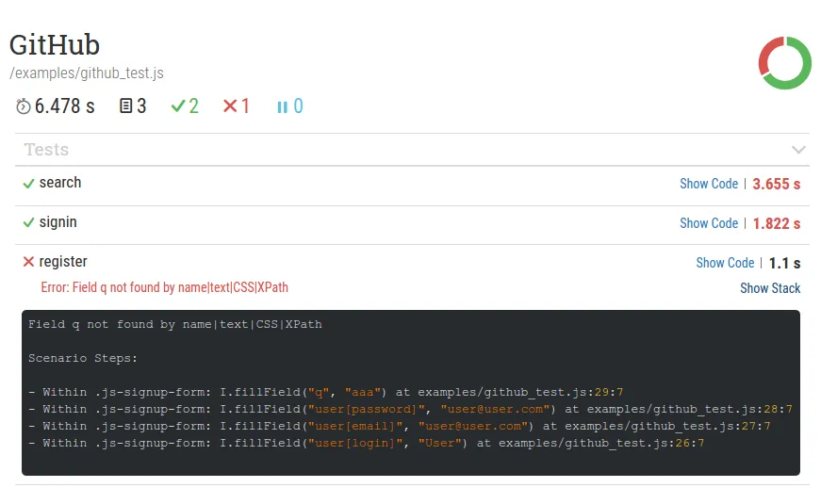The image size is (821, 504).
Task: Show code for the search test
Action: coord(709,184)
